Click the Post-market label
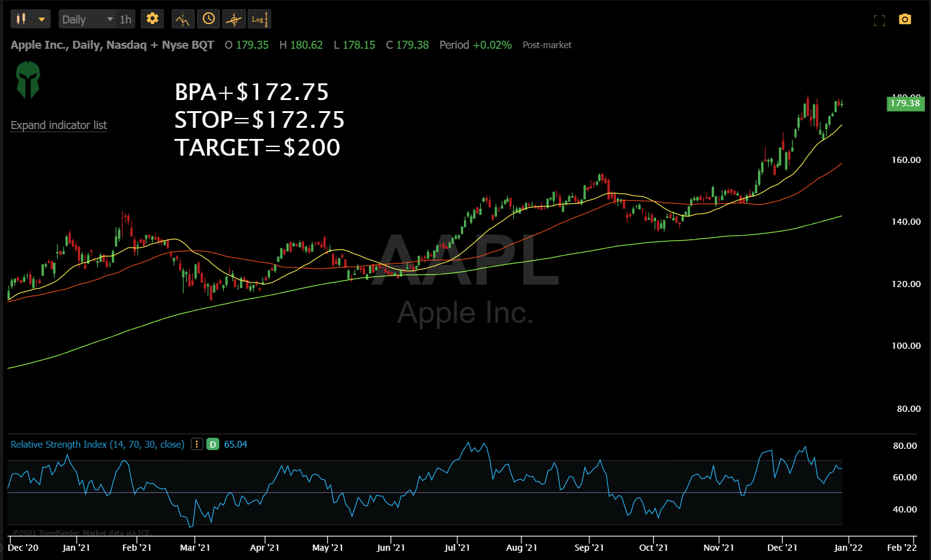The width and height of the screenshot is (931, 560). pyautogui.click(x=547, y=45)
